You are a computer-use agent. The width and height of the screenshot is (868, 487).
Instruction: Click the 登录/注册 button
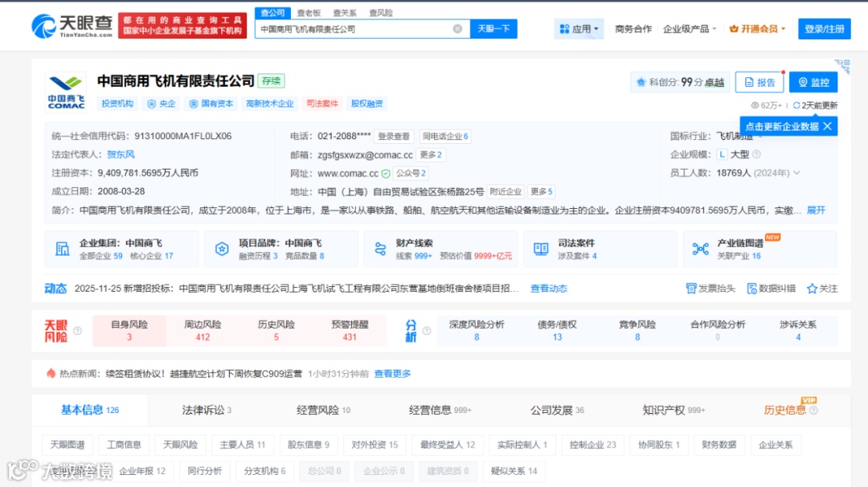point(825,29)
